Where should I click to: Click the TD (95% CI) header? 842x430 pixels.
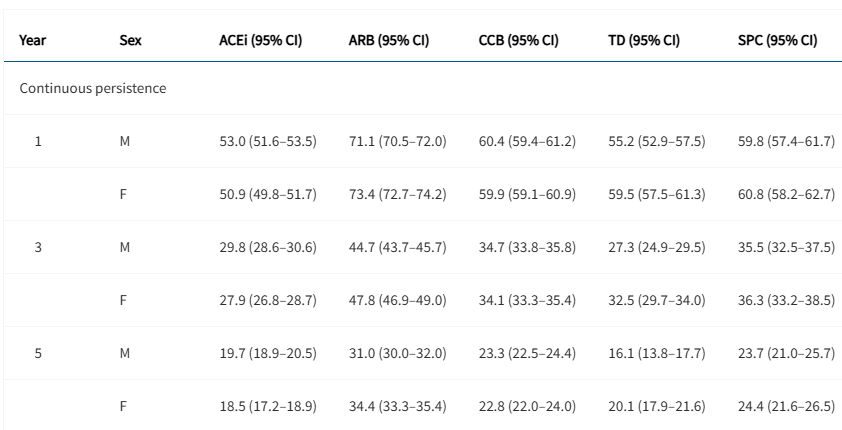[644, 41]
